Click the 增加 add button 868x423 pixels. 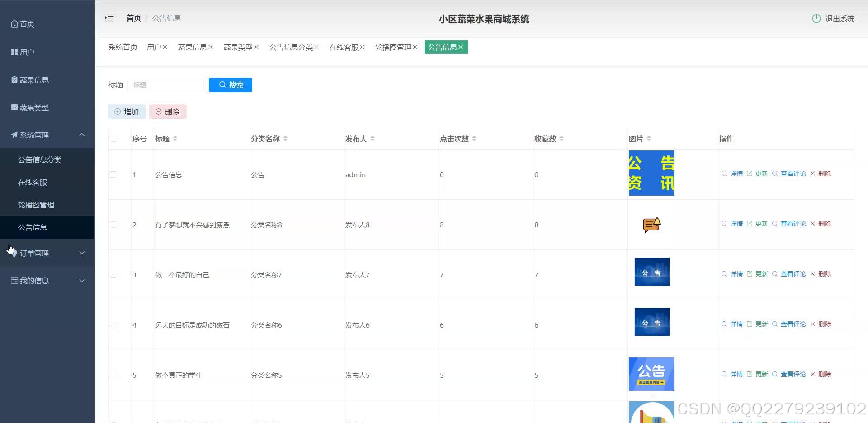(127, 112)
